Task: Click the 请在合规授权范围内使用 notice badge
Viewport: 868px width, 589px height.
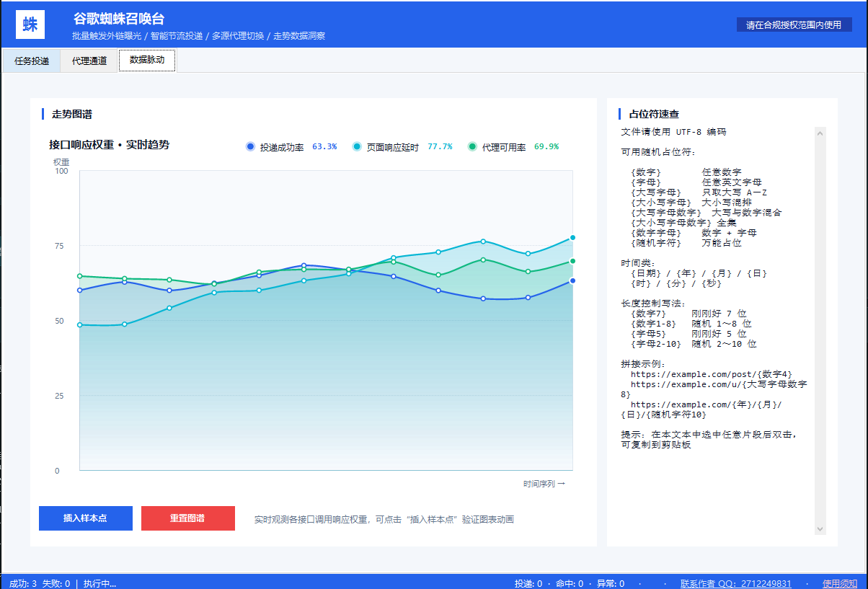Action: (794, 25)
